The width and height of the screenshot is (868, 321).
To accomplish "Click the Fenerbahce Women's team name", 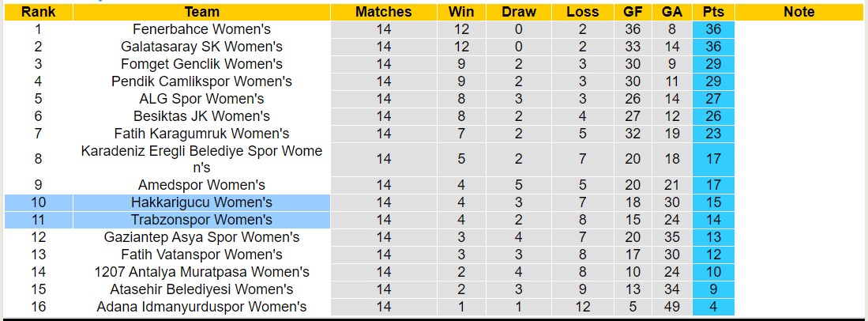I will click(201, 29).
